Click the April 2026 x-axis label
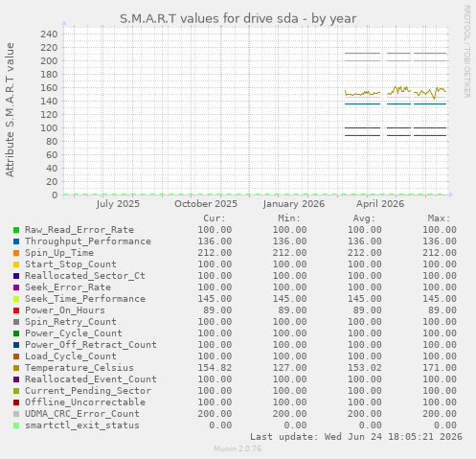This screenshot has width=476, height=459. (x=380, y=204)
